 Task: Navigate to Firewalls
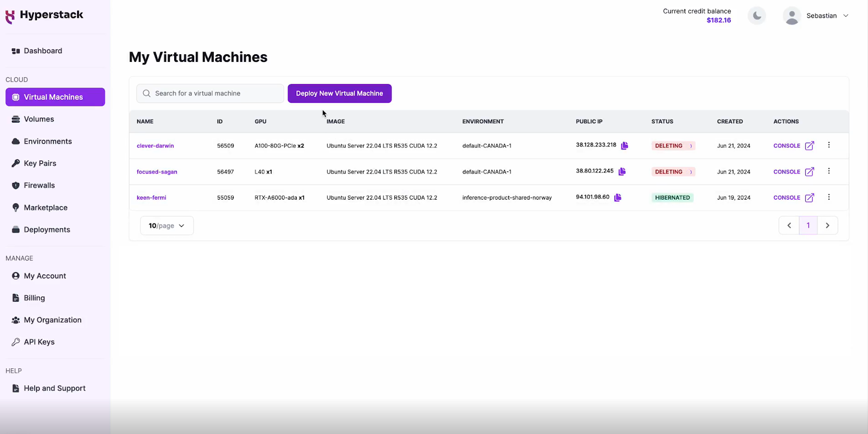coord(55,186)
